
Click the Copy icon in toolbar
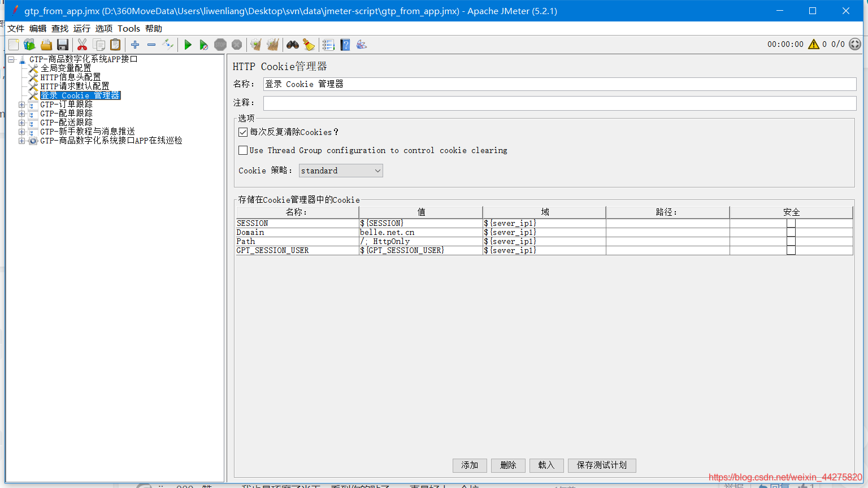pos(99,45)
